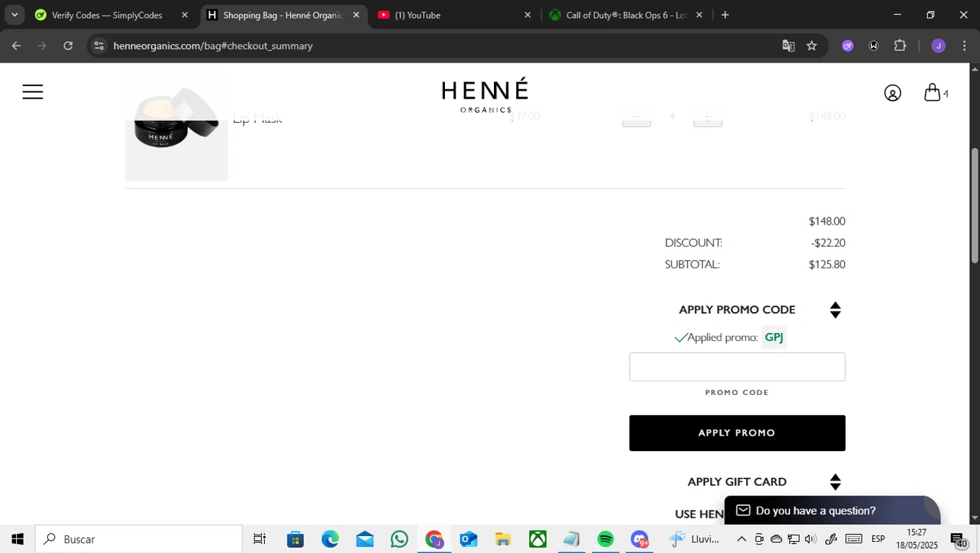This screenshot has width=980, height=553.
Task: Open Microsoft Edge from the taskbar
Action: pyautogui.click(x=330, y=539)
